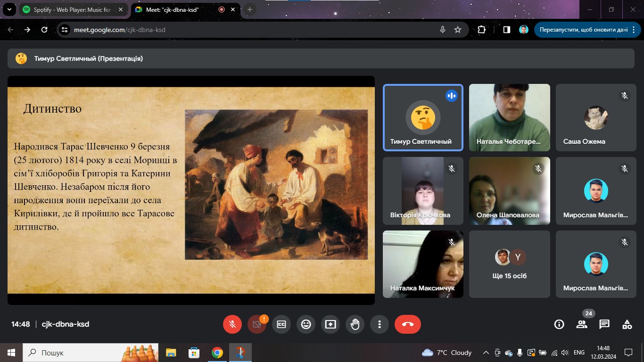Open microphone permission icon in address bar
The height and width of the screenshot is (362, 644).
tap(443, 30)
